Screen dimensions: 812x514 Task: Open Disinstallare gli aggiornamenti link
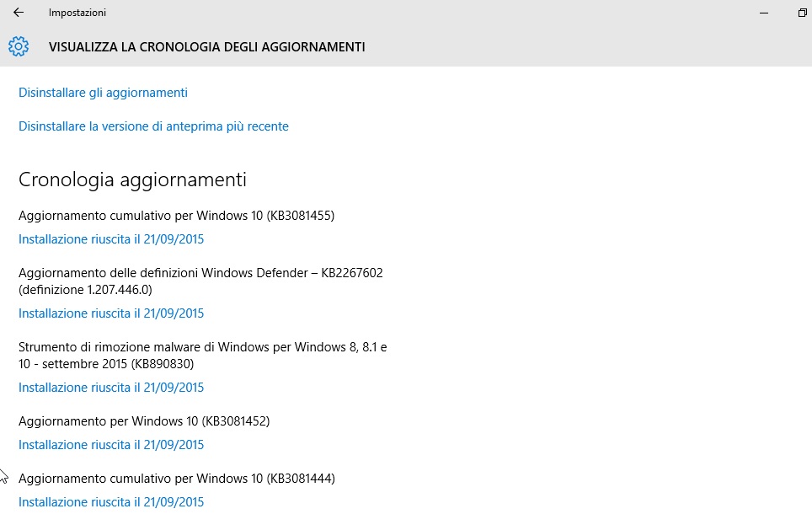(x=103, y=93)
